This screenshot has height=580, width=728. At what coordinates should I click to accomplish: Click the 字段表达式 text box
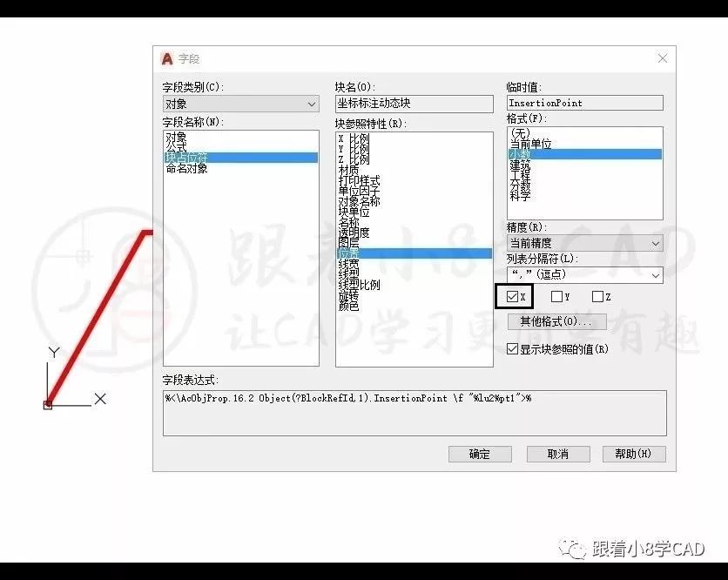coord(415,413)
